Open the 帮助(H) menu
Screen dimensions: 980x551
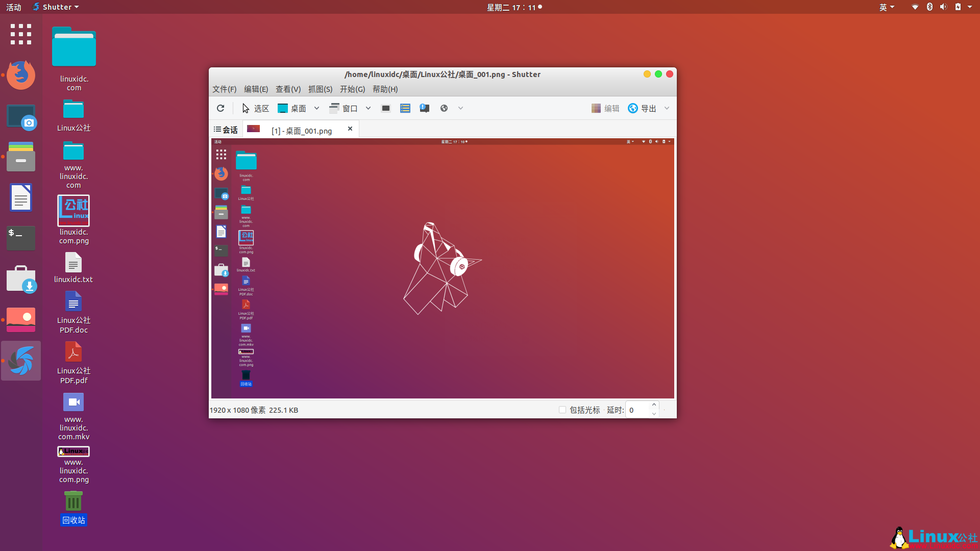(x=385, y=89)
